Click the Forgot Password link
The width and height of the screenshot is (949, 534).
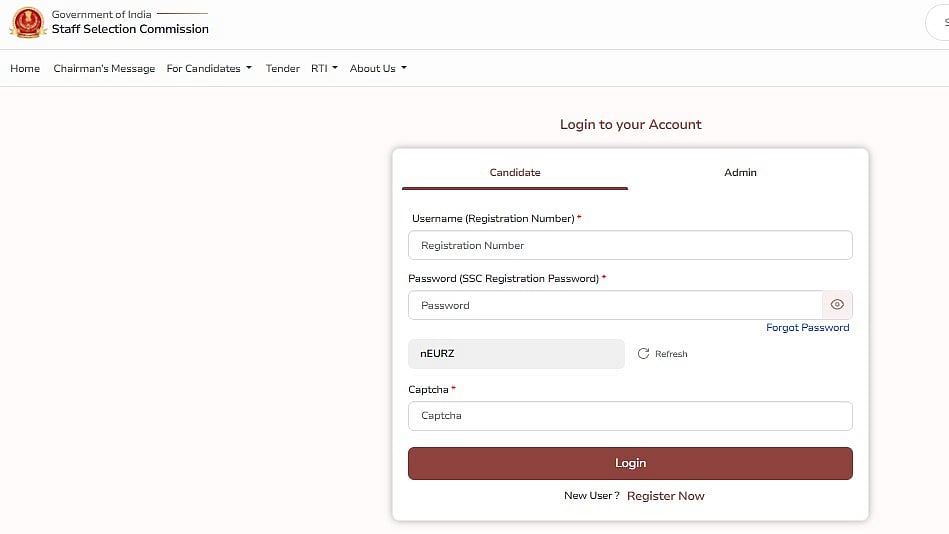pos(807,328)
